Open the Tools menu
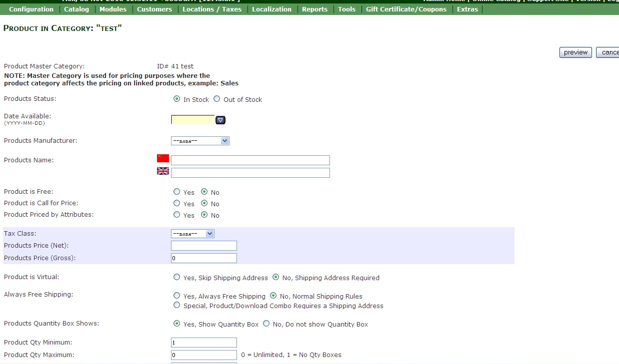The height and width of the screenshot is (364, 619). (346, 9)
